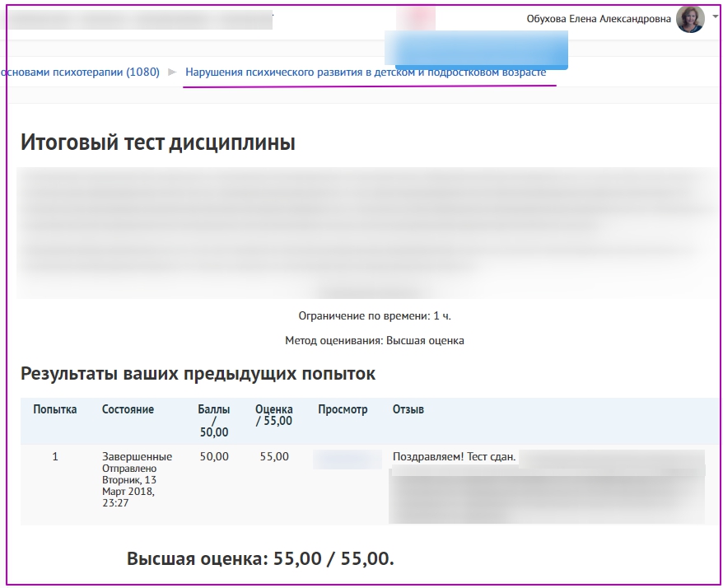Click the user profile avatar picture

pyautogui.click(x=689, y=19)
